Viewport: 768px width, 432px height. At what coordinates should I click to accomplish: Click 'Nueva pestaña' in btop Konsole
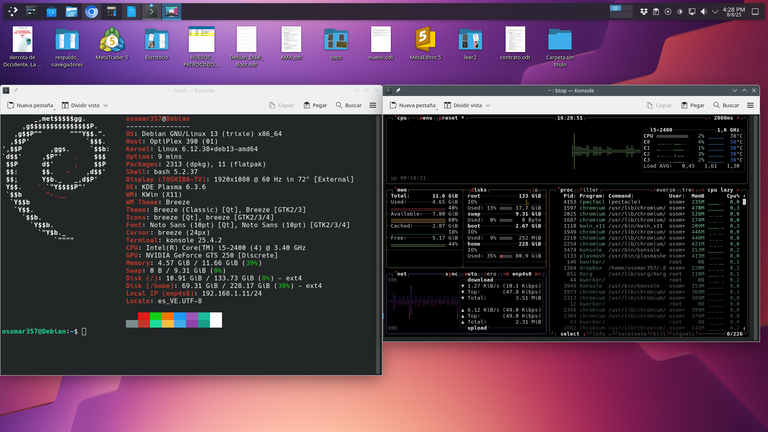click(x=412, y=105)
